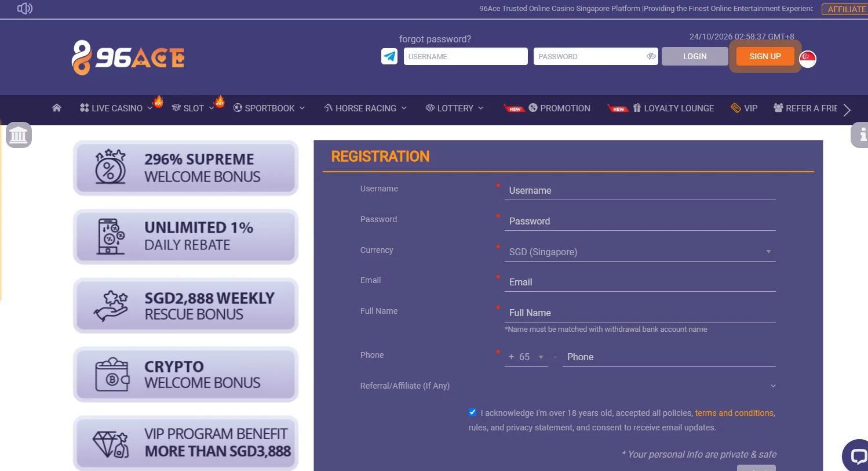
Task: Open the bank building side icon
Action: point(19,135)
